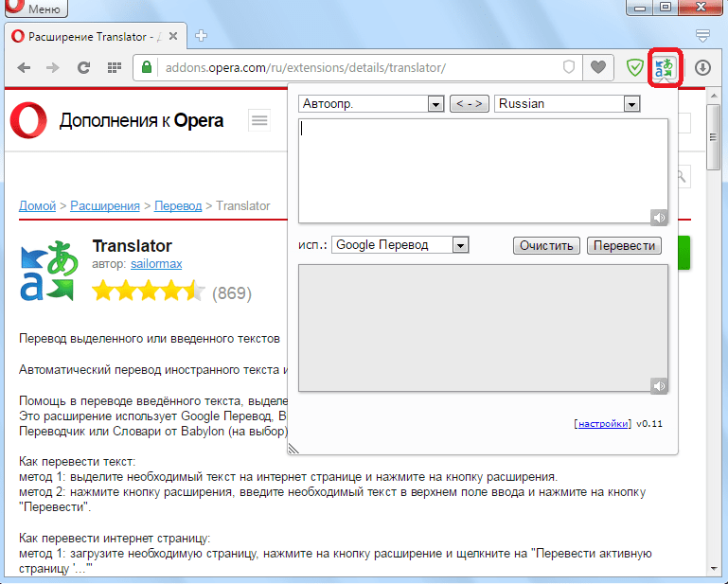Swap languages with the <-> button
This screenshot has height=584, width=728.
(x=469, y=104)
